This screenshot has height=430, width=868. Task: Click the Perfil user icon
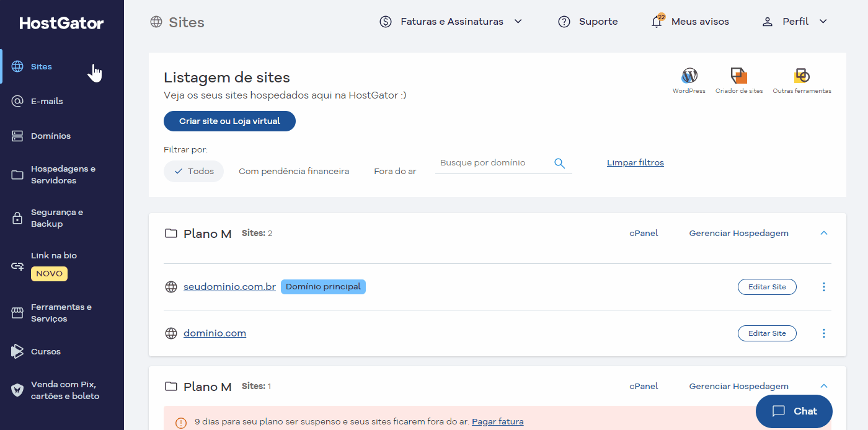pyautogui.click(x=768, y=22)
